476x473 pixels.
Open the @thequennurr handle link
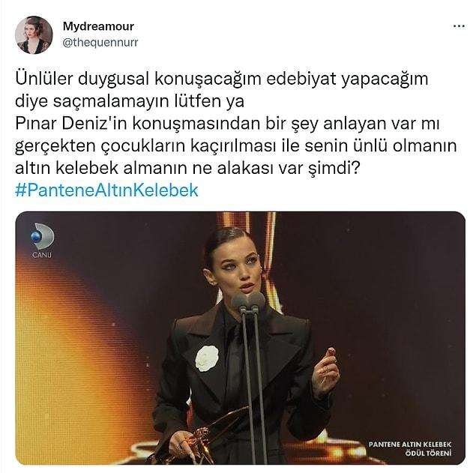100,42
